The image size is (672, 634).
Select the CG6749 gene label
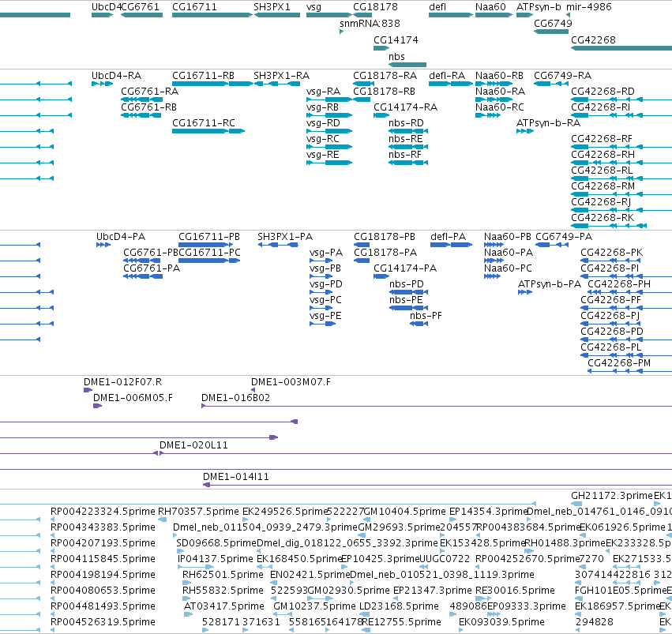pos(553,23)
